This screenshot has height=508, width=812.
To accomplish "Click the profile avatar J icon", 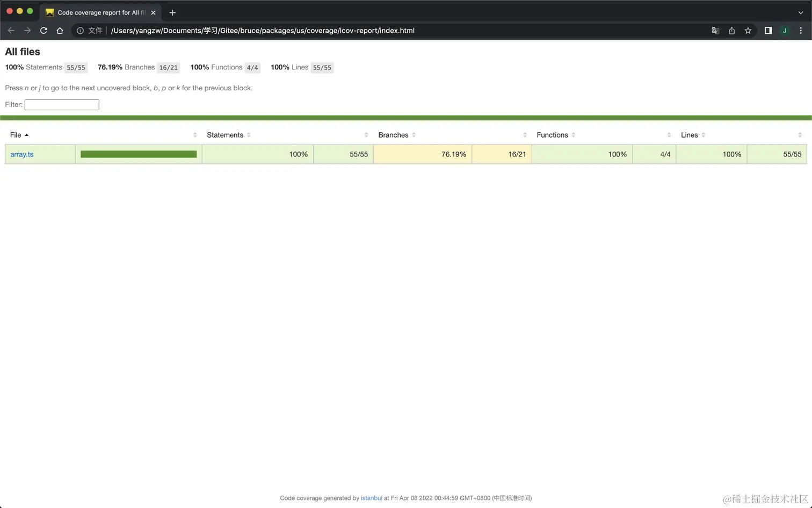I will (785, 31).
